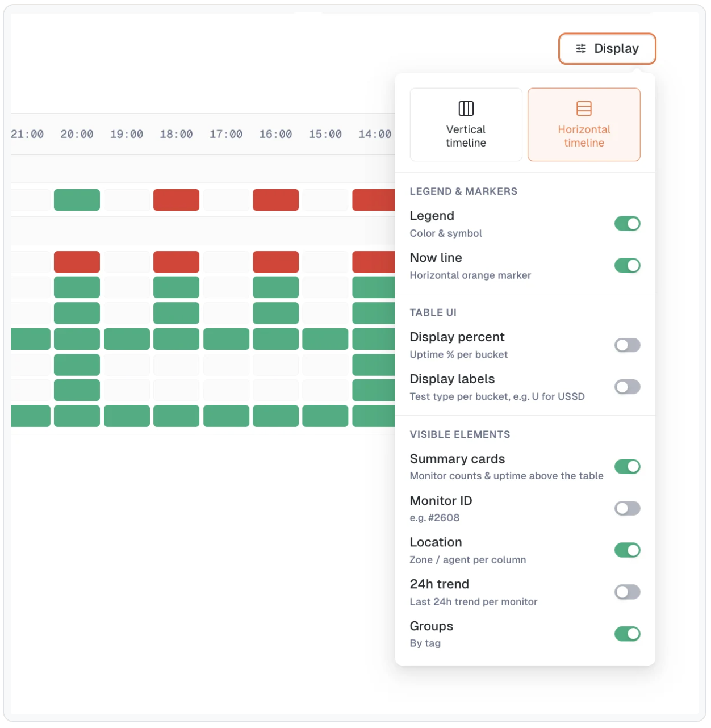Select the Vertical timeline layout option

[466, 124]
